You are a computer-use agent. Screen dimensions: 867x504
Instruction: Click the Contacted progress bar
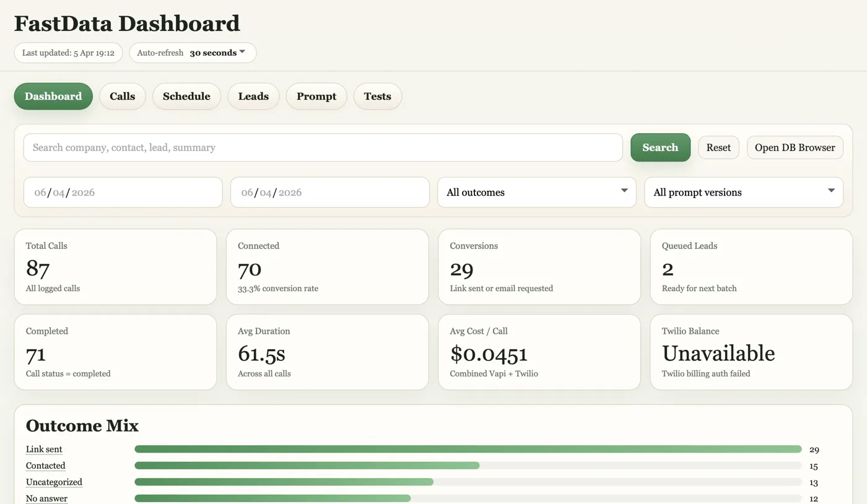click(468, 466)
